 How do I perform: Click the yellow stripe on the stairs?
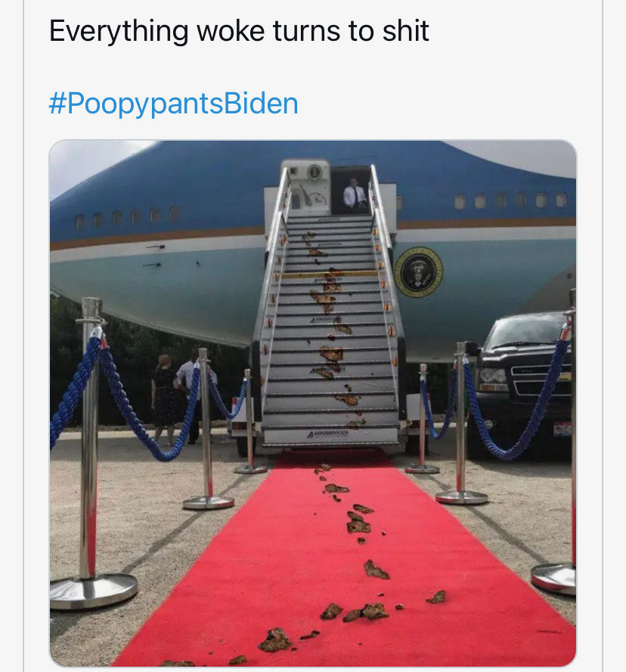[330, 274]
